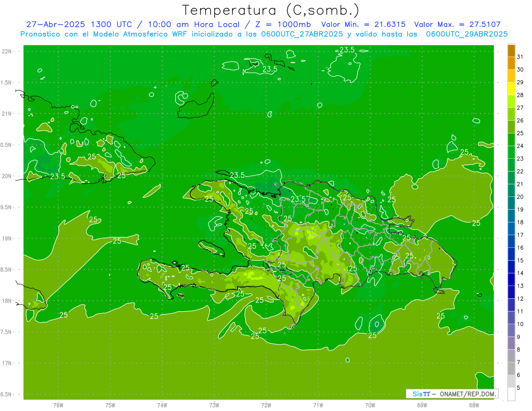The height and width of the screenshot is (411, 532).
Task: Click the ONAMET/REP.DOM. logo box
Action: click(452, 394)
